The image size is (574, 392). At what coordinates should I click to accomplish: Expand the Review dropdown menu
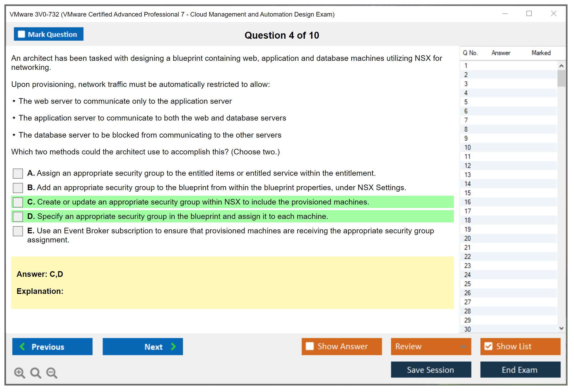[463, 346]
